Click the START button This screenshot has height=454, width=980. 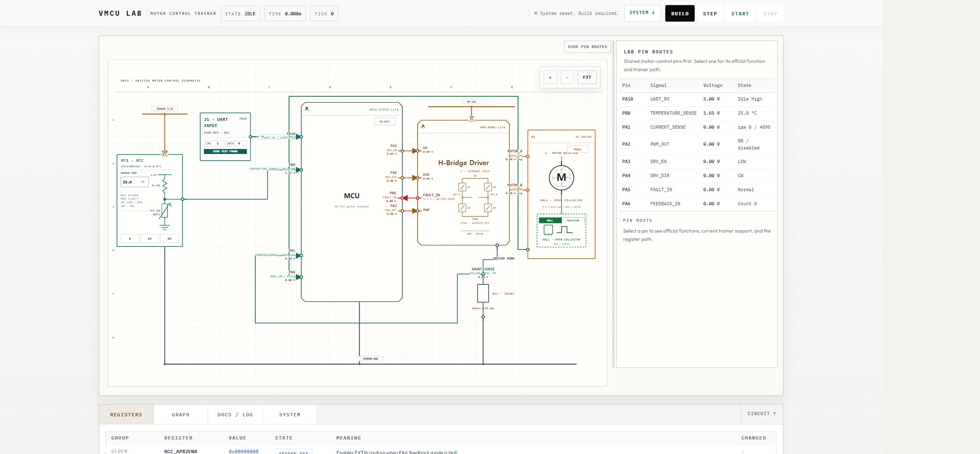click(x=740, y=14)
